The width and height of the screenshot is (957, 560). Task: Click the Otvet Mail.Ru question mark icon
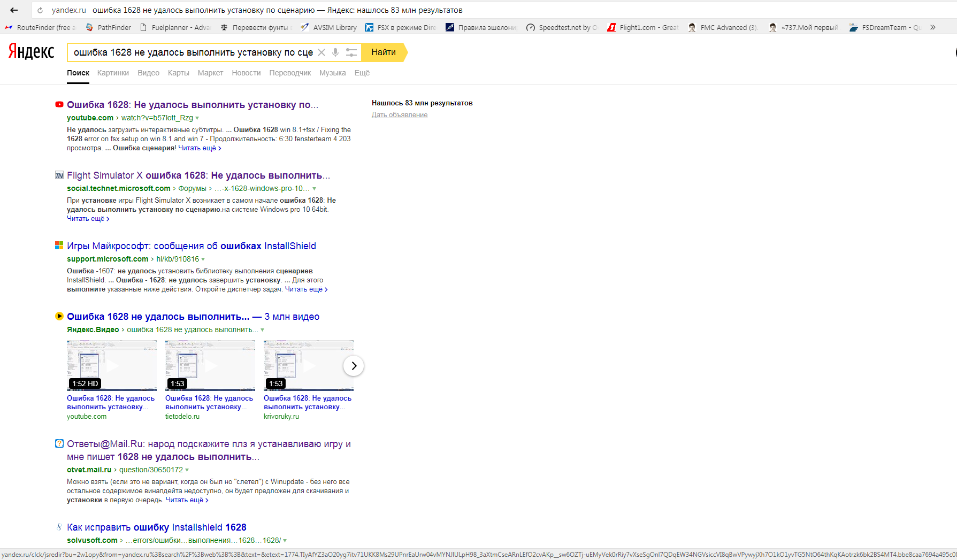pos(59,443)
